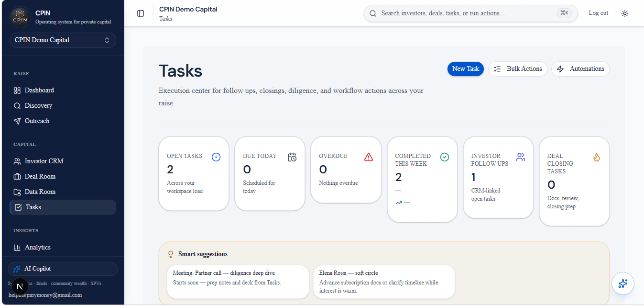Open the Outreach section

pyautogui.click(x=63, y=121)
